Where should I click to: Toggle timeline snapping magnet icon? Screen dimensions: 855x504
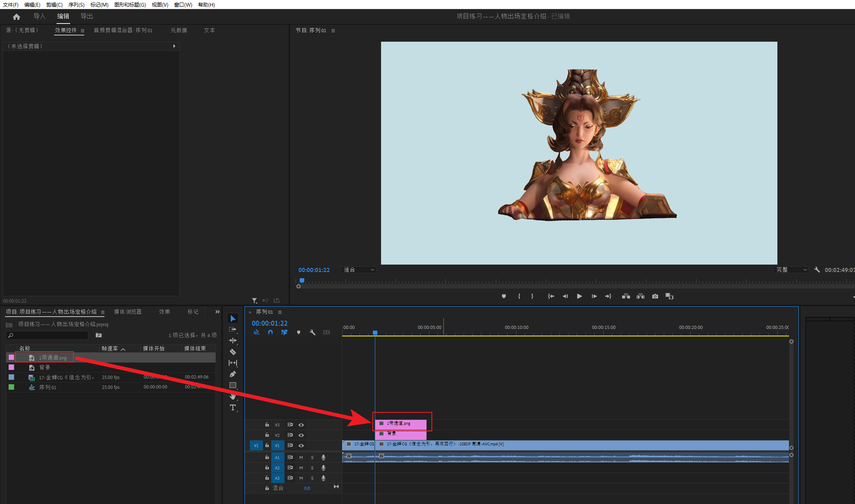(x=270, y=332)
